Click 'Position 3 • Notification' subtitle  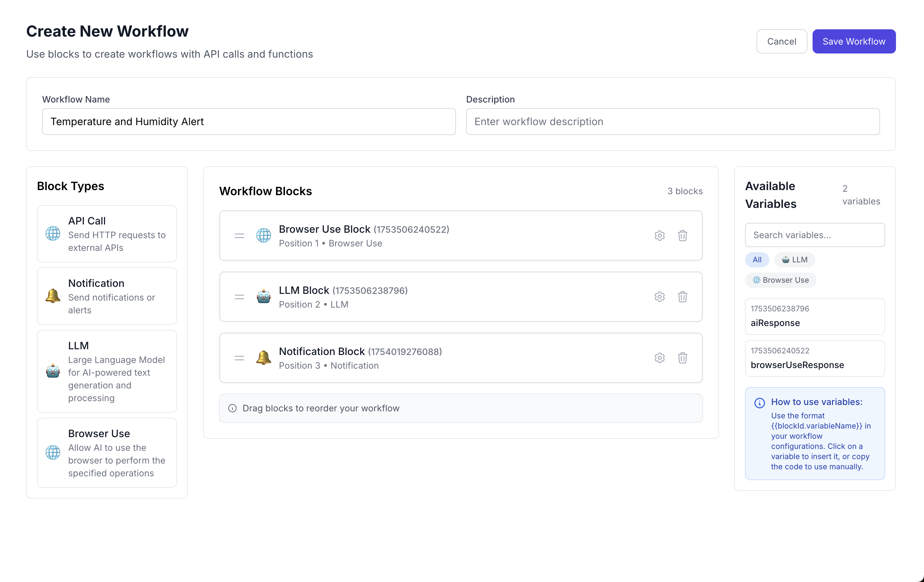pos(329,366)
